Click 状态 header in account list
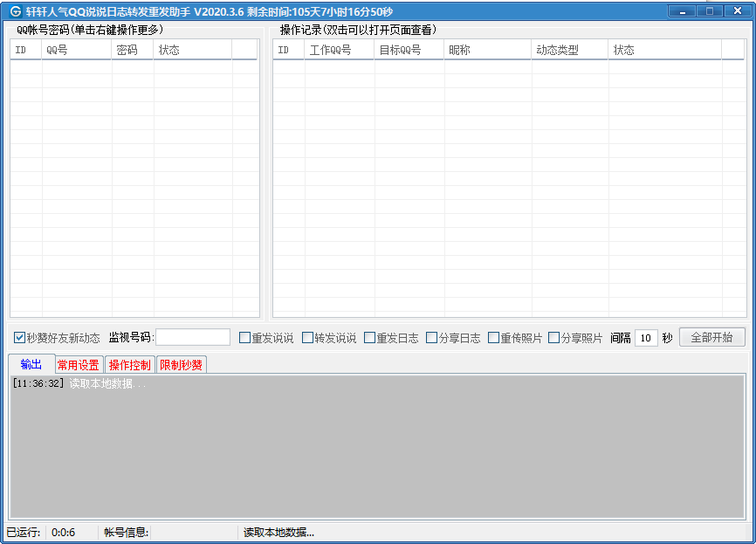Image resolution: width=756 pixels, height=544 pixels. (x=193, y=50)
